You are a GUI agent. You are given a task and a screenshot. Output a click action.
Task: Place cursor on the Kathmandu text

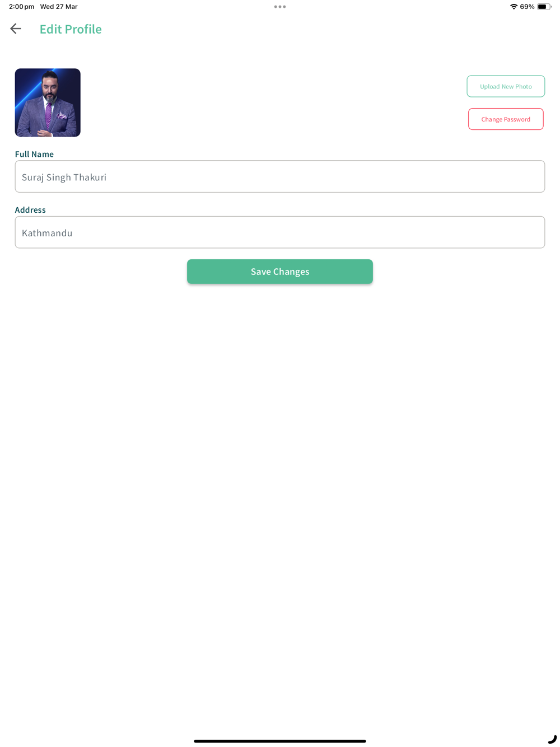(47, 233)
